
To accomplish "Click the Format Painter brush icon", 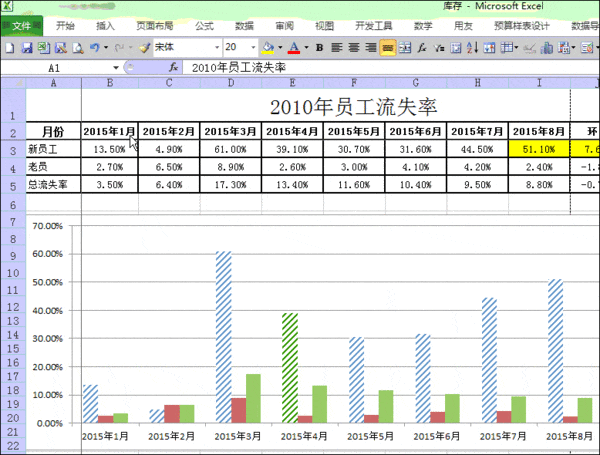I will 145,48.
